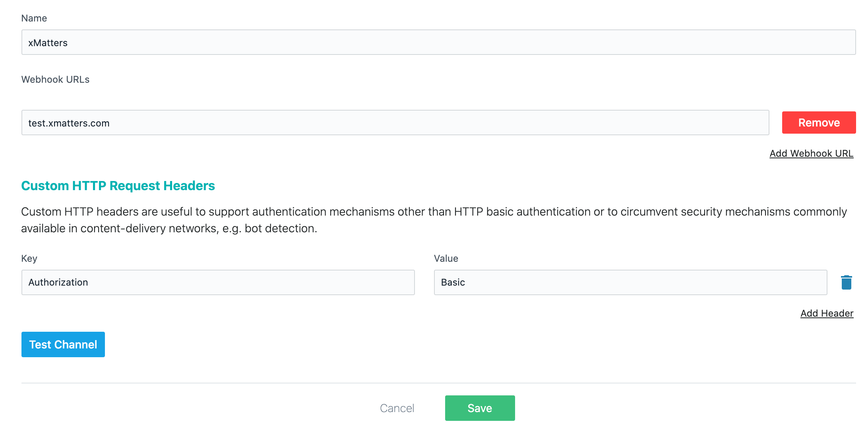Add another Webhook URL

(811, 154)
